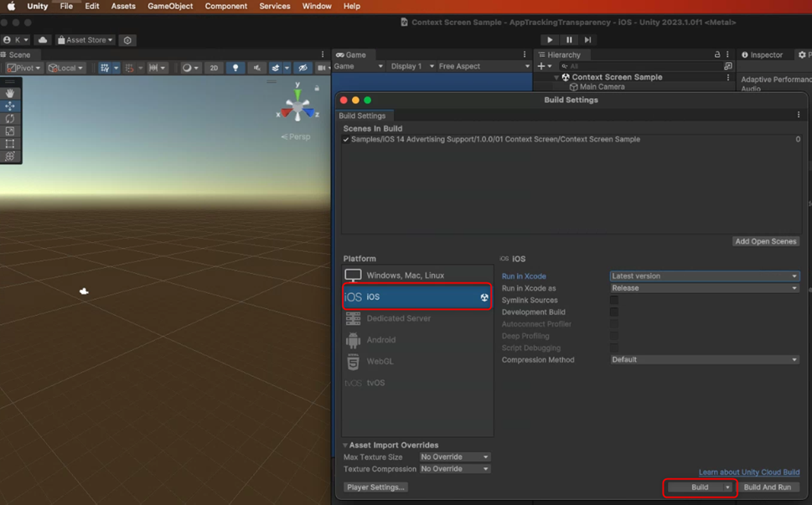
Task: Enable Development Build checkbox
Action: tap(614, 312)
